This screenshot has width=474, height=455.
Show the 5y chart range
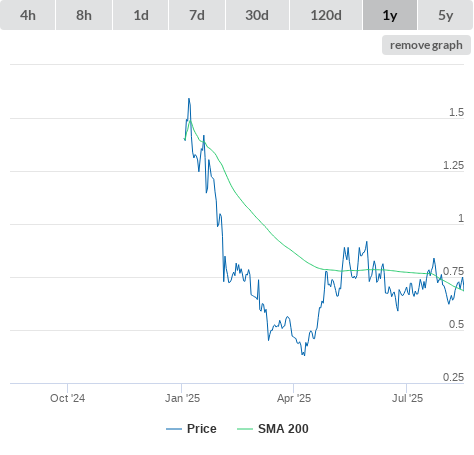tap(446, 15)
